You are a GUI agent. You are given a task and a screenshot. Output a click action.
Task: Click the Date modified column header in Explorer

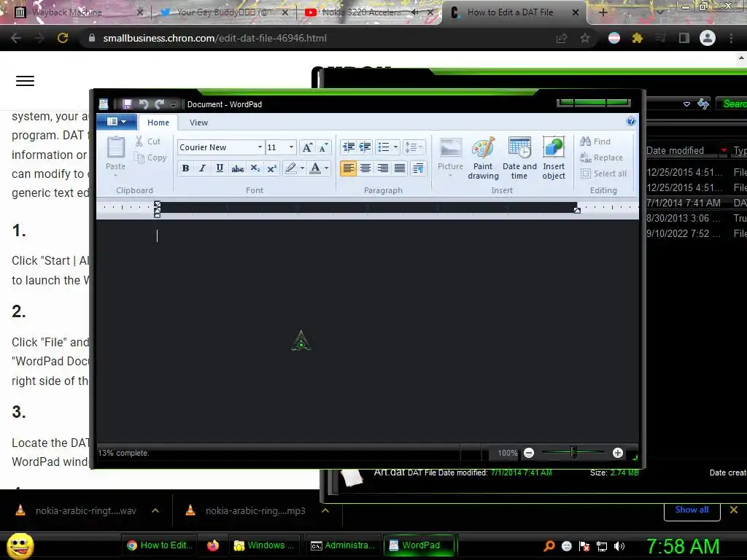pos(675,150)
